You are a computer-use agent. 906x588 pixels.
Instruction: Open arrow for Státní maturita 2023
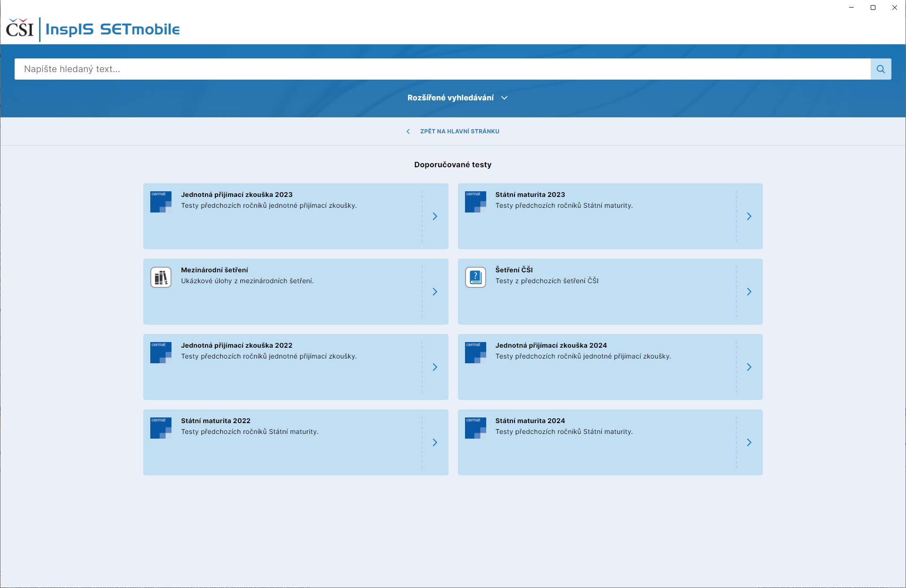click(749, 216)
